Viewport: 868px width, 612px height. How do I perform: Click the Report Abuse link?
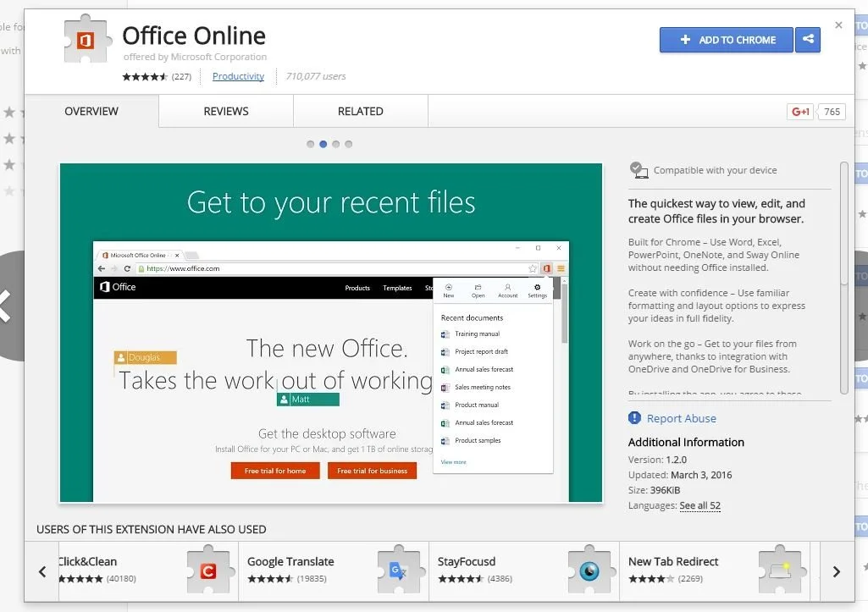682,418
